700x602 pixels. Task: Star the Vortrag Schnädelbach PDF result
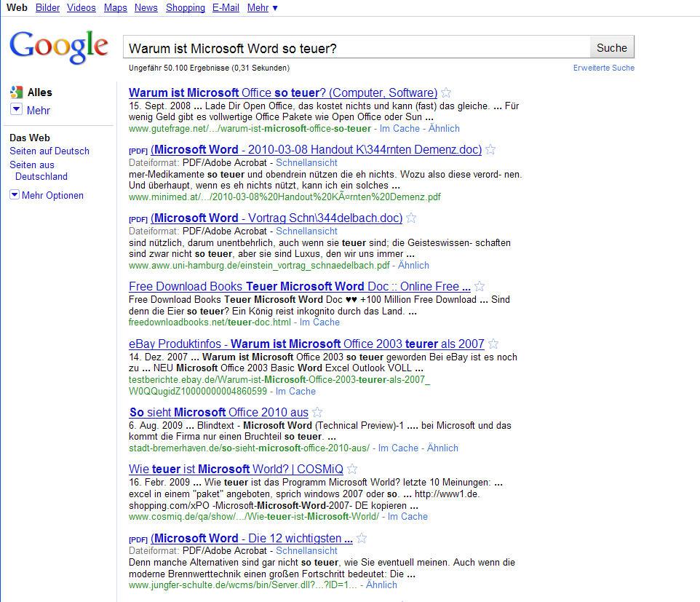point(412,218)
